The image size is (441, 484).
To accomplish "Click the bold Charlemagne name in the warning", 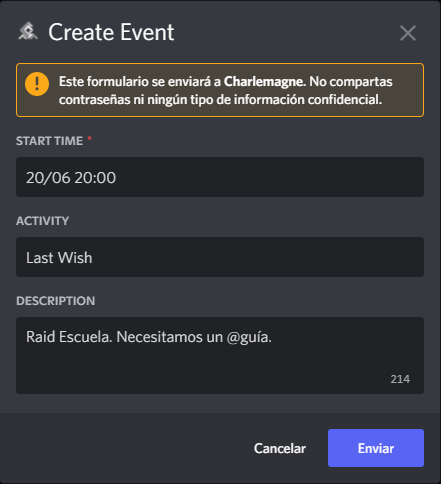I will [x=264, y=82].
